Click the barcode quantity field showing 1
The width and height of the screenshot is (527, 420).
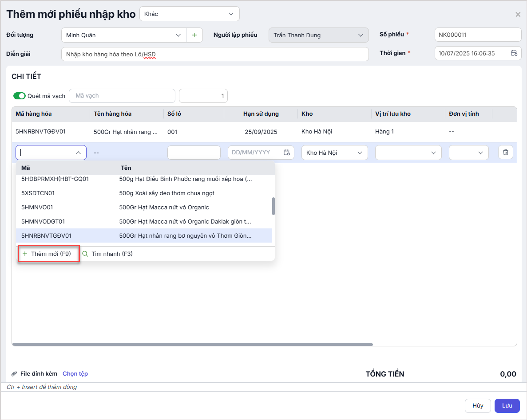point(203,96)
